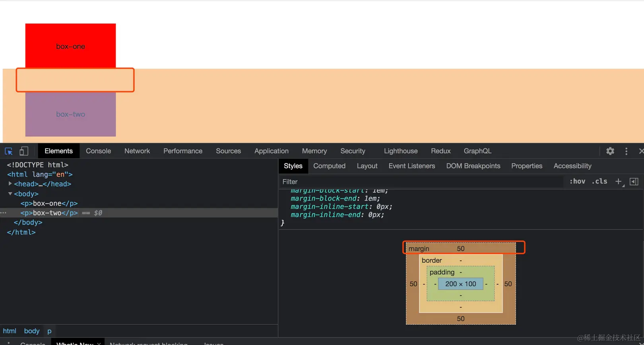Select the Properties sidebar tab
Image resolution: width=644 pixels, height=345 pixels.
coord(527,166)
